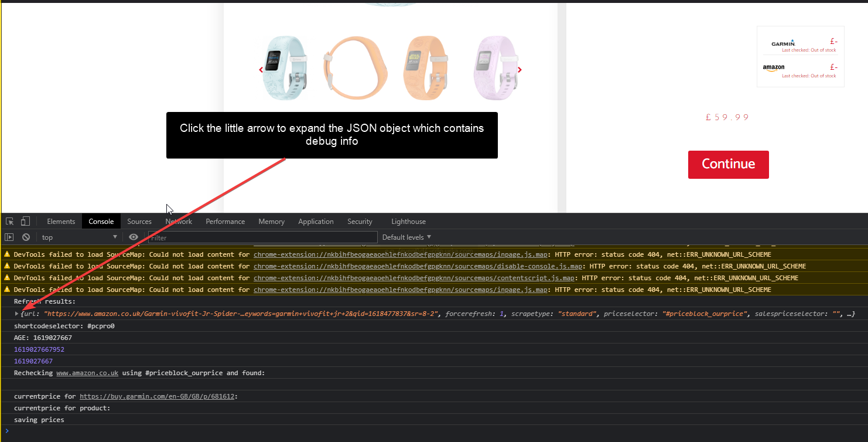Focus the console command prompt line
The height and width of the screenshot is (442, 868).
434,431
